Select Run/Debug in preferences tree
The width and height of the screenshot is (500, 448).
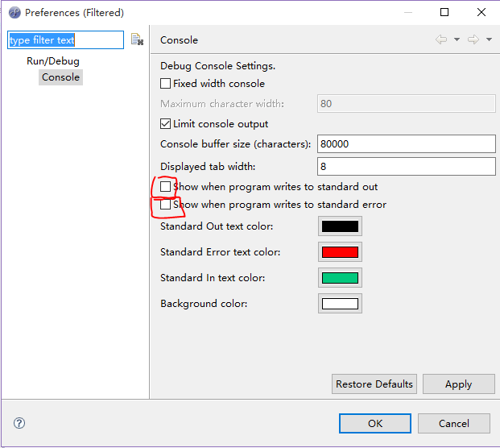point(53,61)
